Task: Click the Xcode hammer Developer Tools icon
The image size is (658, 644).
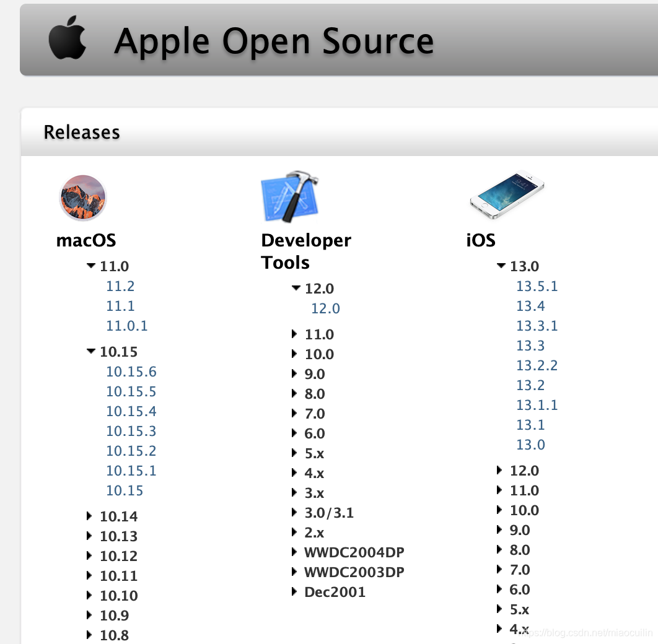Action: [290, 196]
